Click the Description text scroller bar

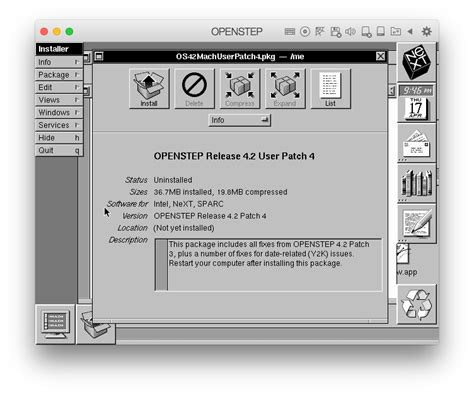coord(162,265)
